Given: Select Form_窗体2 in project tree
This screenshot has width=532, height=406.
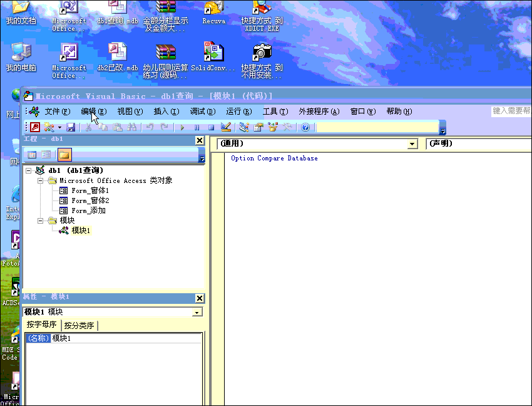Looking at the screenshot, I should (84, 200).
